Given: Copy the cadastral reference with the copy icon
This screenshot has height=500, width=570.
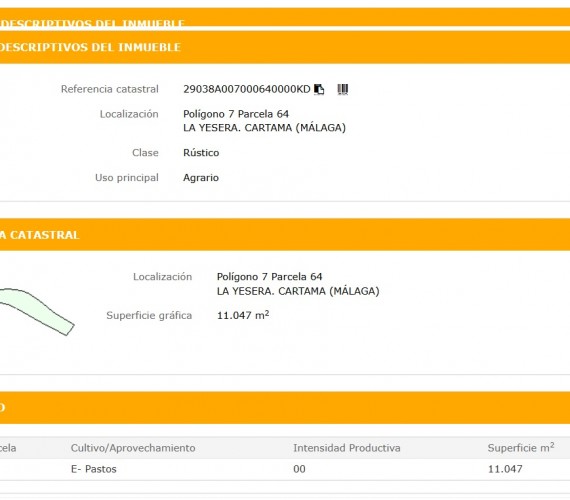Looking at the screenshot, I should (319, 89).
